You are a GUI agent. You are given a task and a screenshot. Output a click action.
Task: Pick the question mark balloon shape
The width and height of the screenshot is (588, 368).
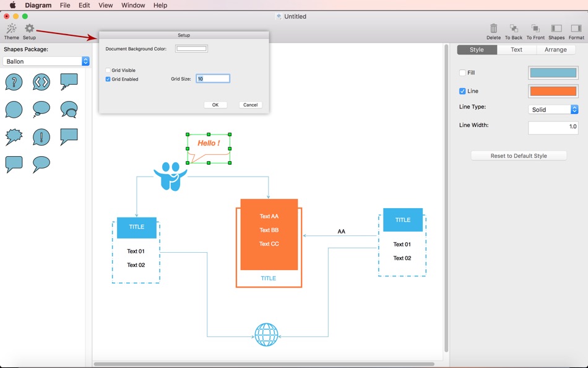coord(14,82)
